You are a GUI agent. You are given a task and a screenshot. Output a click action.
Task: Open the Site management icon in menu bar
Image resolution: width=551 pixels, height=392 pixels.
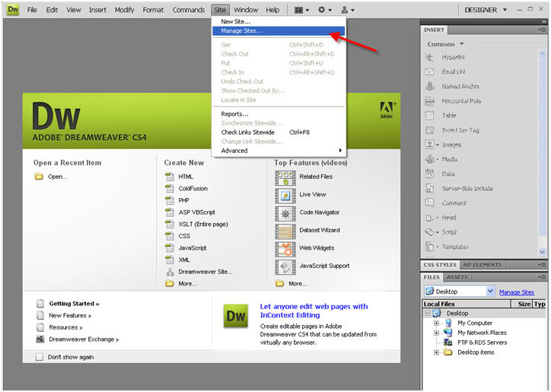click(x=348, y=10)
